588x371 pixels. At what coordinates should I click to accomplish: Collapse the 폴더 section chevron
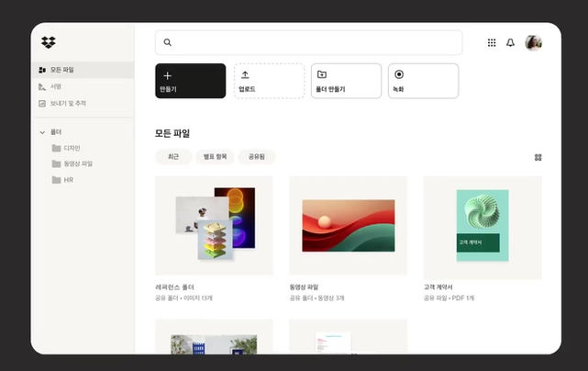click(x=42, y=132)
